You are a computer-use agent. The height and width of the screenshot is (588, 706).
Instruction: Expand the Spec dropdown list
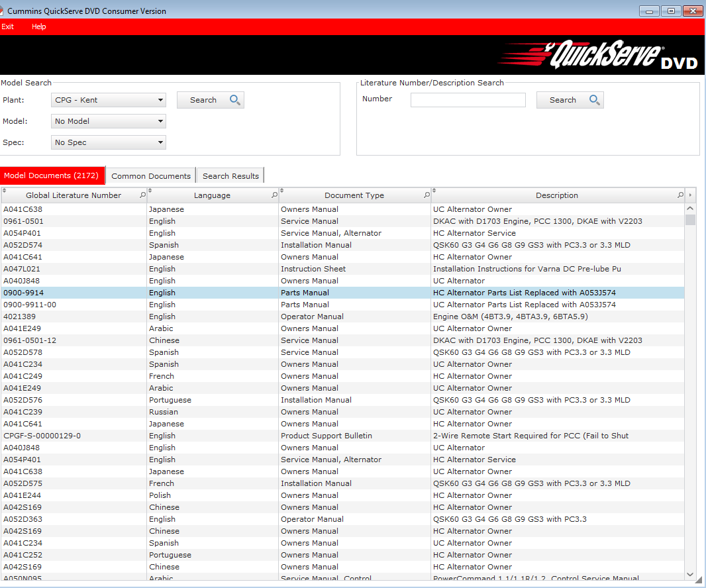109,142
